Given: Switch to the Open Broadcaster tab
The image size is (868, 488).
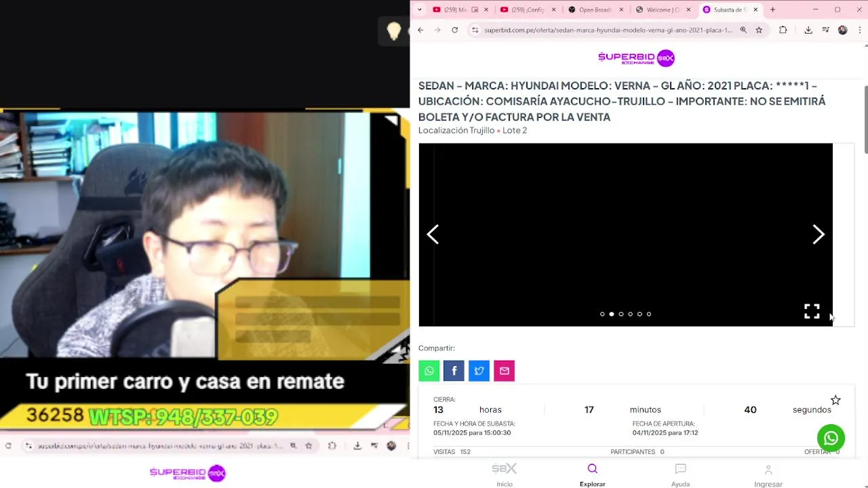Looking at the screenshot, I should click(595, 9).
